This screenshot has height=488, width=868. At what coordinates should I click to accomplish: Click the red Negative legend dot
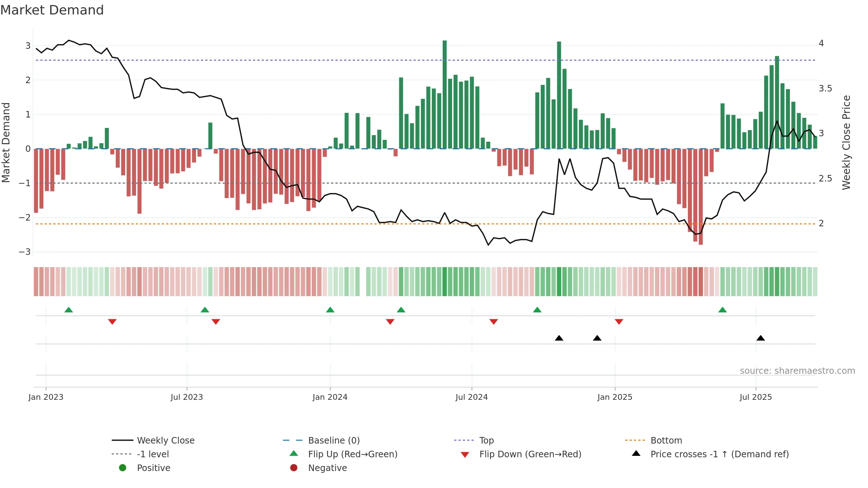tap(294, 468)
